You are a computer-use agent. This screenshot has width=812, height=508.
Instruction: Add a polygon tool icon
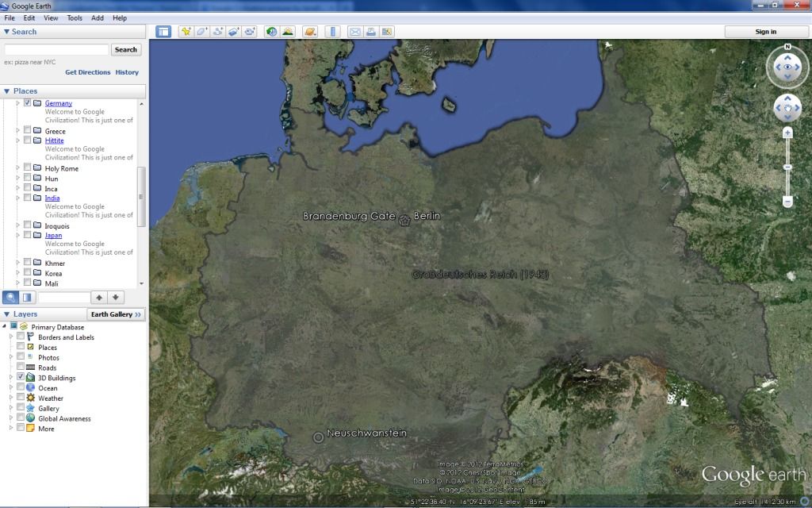click(201, 32)
